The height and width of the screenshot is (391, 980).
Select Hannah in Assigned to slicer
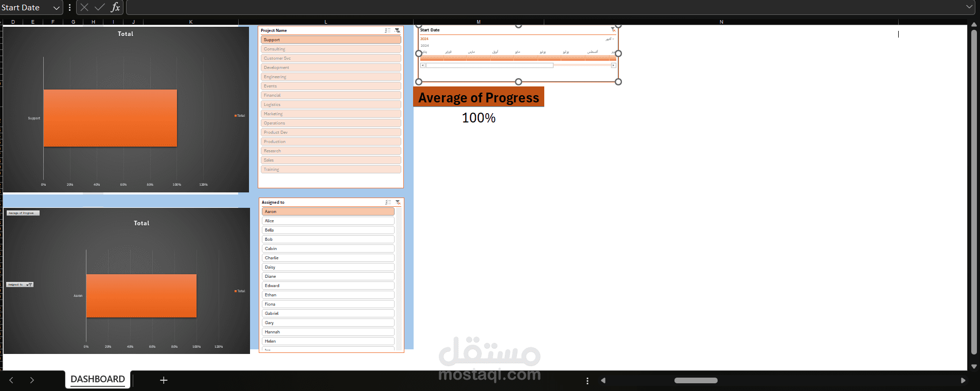point(328,332)
